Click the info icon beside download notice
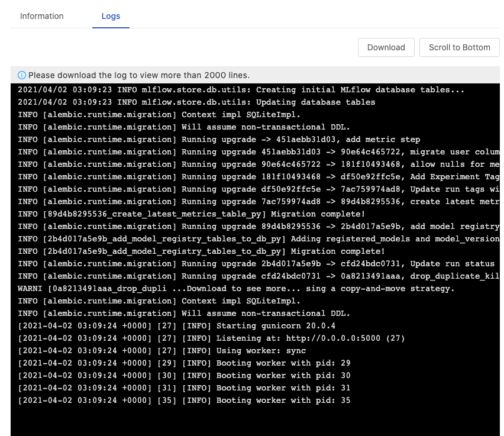Image resolution: width=504 pixels, height=436 pixels. tap(21, 75)
